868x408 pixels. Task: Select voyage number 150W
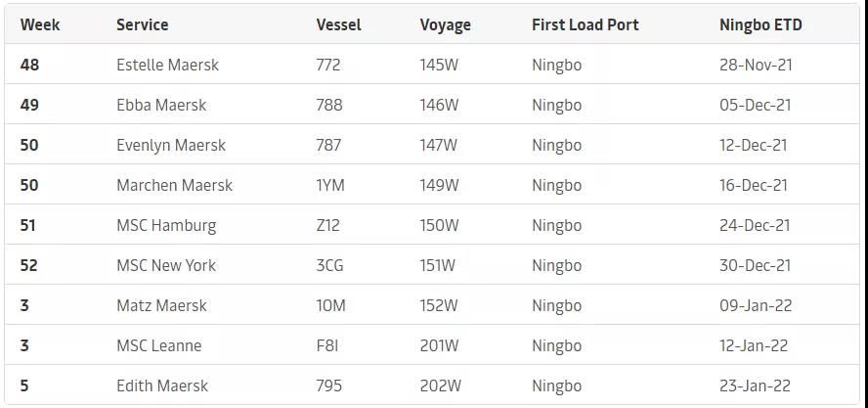(x=439, y=225)
